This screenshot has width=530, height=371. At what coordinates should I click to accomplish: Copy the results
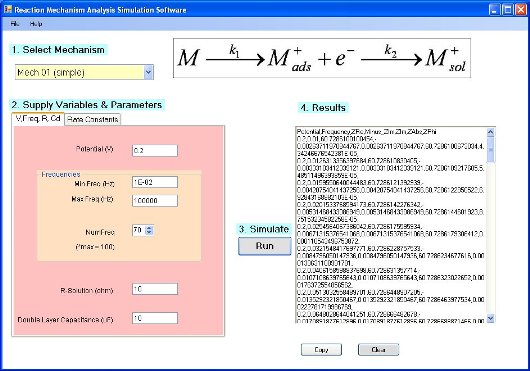pos(321,350)
